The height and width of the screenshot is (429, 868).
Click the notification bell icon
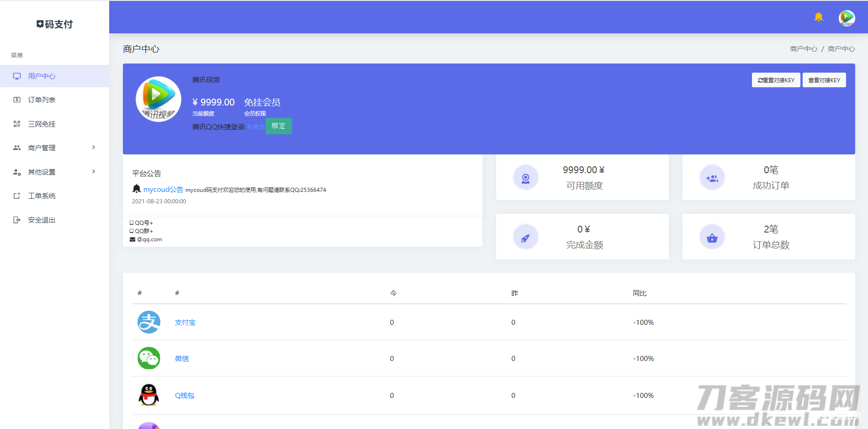818,17
